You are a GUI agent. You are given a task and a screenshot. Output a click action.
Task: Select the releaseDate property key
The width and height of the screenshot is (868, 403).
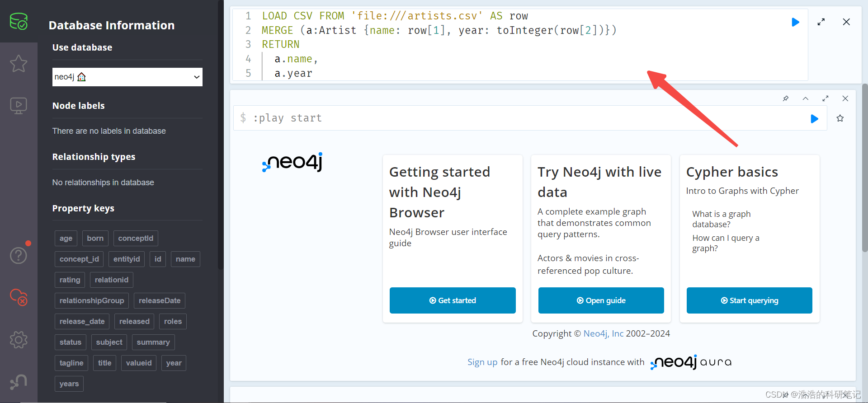click(x=160, y=300)
